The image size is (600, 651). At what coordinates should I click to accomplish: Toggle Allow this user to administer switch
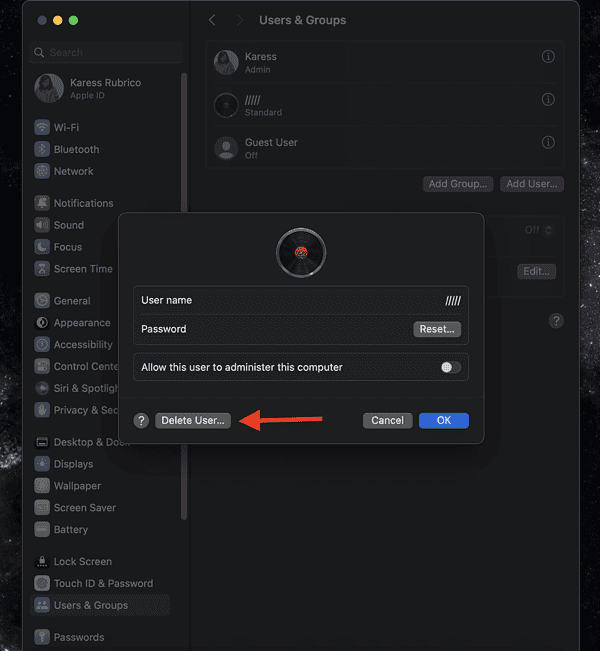point(451,367)
